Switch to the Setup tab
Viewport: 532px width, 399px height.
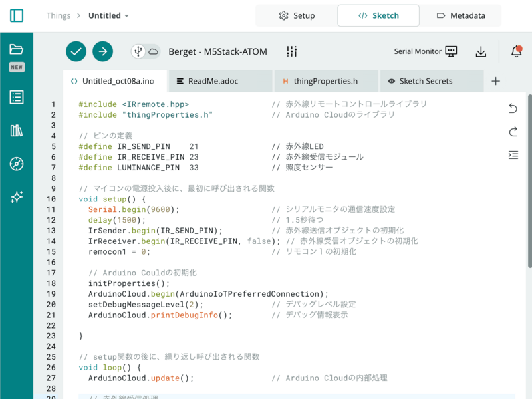click(x=297, y=15)
